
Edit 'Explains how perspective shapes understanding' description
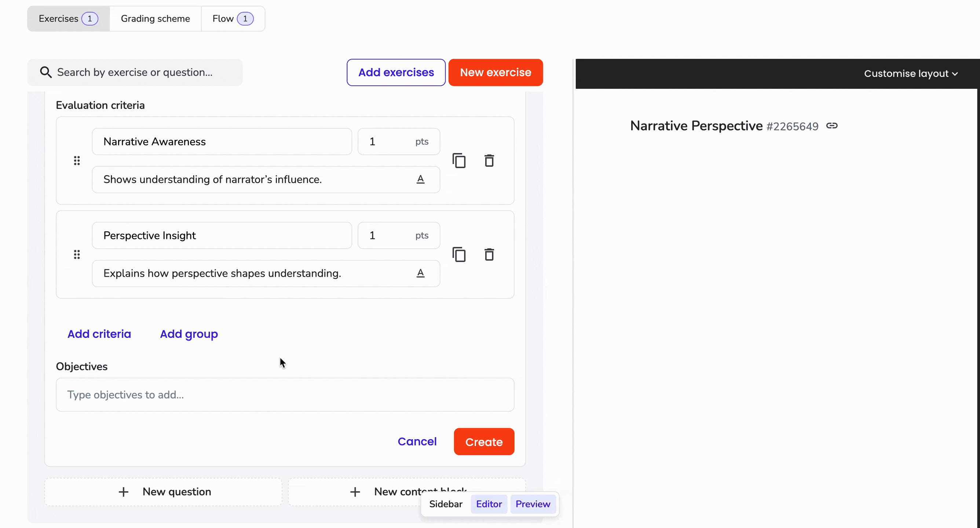266,273
